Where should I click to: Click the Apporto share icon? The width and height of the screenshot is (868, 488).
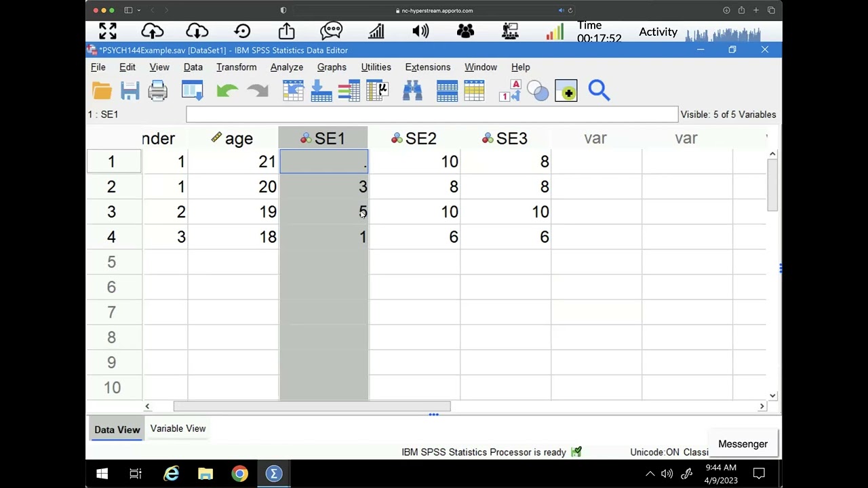tap(286, 31)
